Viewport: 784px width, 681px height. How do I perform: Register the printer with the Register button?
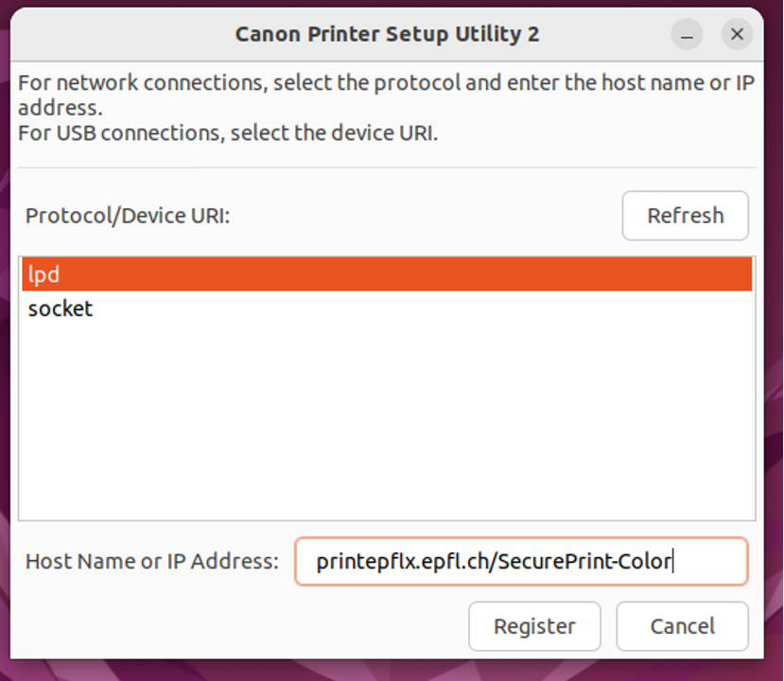[x=534, y=626]
